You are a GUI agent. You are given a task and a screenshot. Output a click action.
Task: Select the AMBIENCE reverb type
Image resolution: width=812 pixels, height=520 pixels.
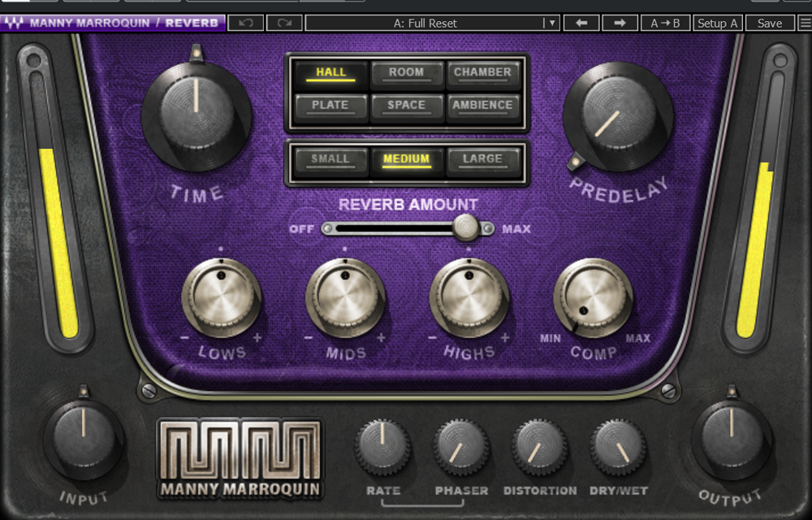pos(482,106)
